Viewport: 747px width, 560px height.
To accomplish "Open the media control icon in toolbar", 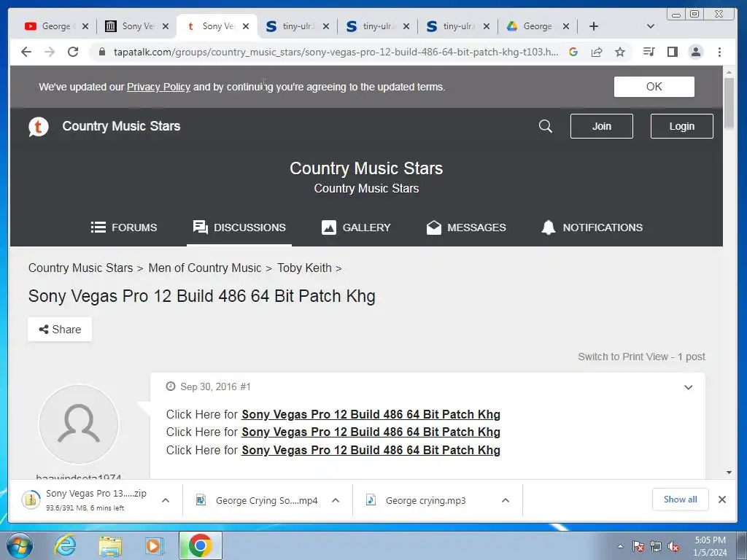I will 649,52.
